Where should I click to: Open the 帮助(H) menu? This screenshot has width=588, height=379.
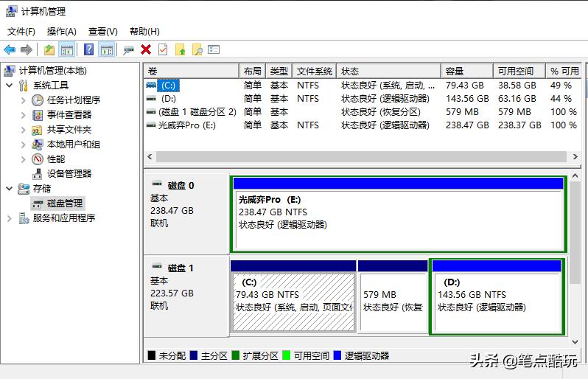tap(144, 32)
